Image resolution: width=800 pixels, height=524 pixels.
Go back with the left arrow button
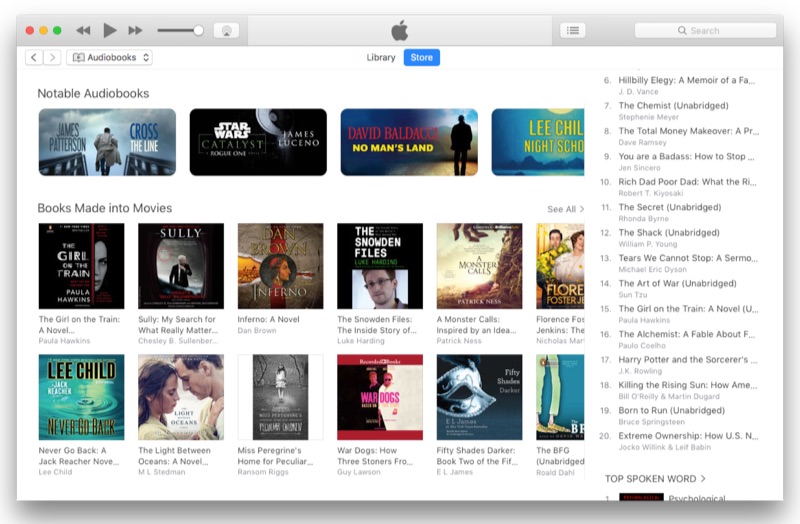point(34,58)
